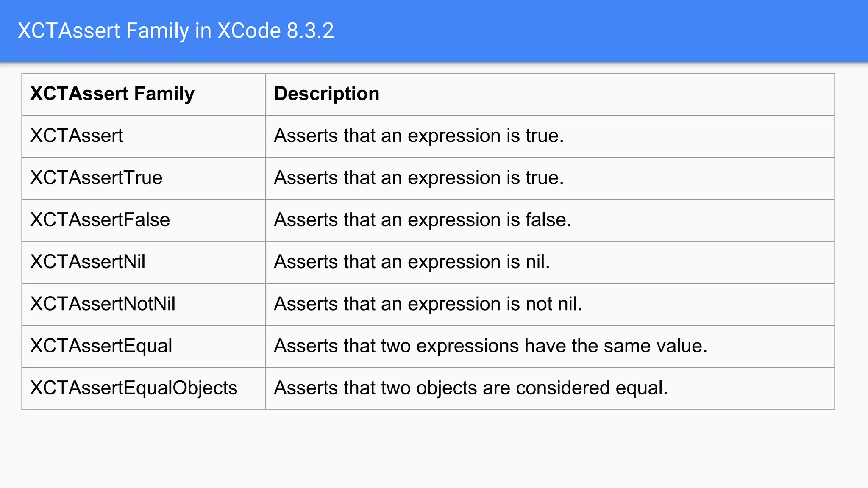The height and width of the screenshot is (488, 868).
Task: Select 'Asserts that an expression is not nil.' text
Action: click(428, 304)
